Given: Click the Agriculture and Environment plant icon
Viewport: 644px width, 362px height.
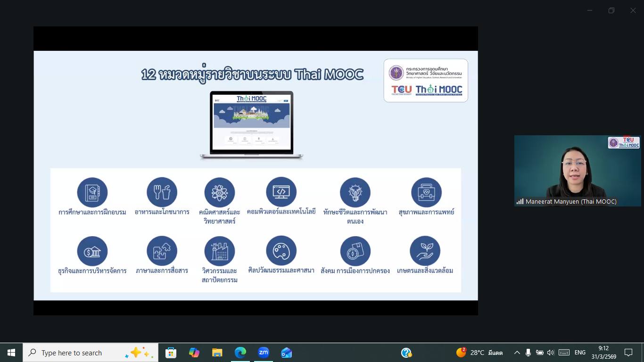Looking at the screenshot, I should [425, 251].
